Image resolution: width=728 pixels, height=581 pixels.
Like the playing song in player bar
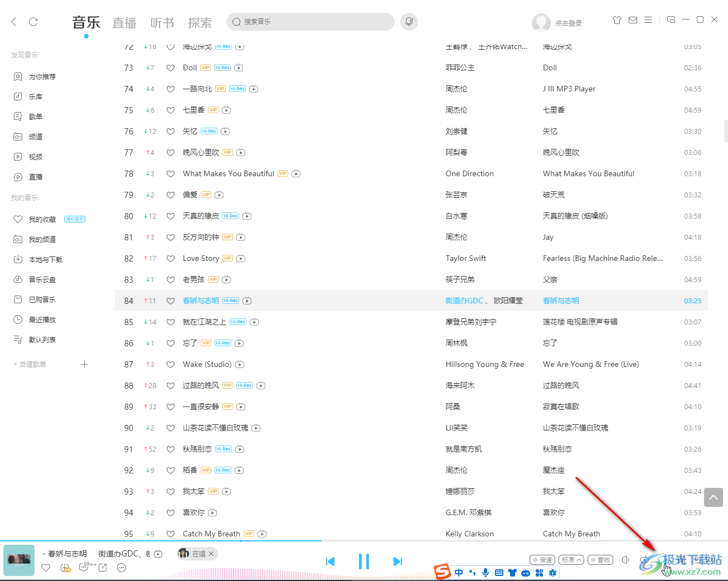46,568
